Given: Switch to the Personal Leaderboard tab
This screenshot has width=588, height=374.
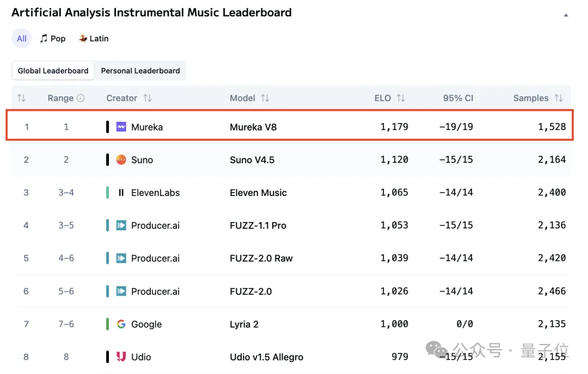Looking at the screenshot, I should [140, 71].
